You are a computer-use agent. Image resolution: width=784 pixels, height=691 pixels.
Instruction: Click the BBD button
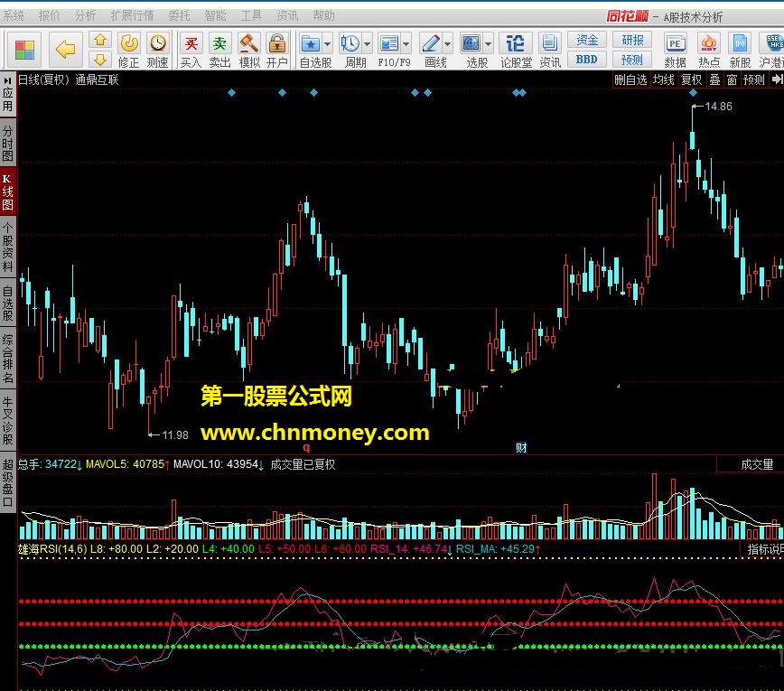587,60
